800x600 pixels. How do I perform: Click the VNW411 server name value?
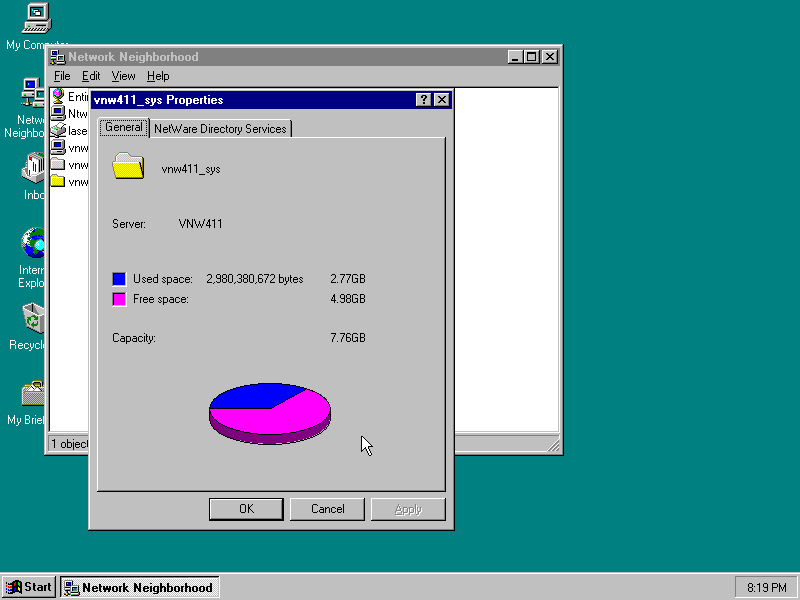tap(201, 224)
